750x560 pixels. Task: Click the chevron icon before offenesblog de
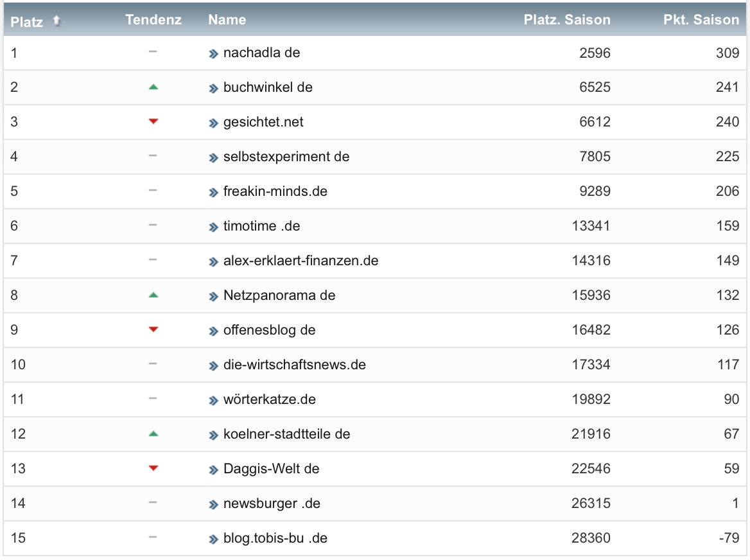[x=213, y=331]
